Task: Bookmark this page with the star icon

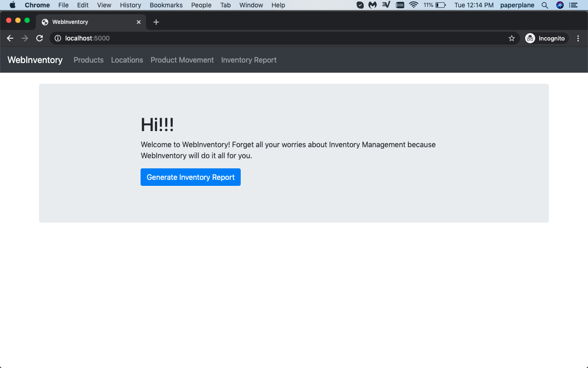Action: (x=512, y=38)
